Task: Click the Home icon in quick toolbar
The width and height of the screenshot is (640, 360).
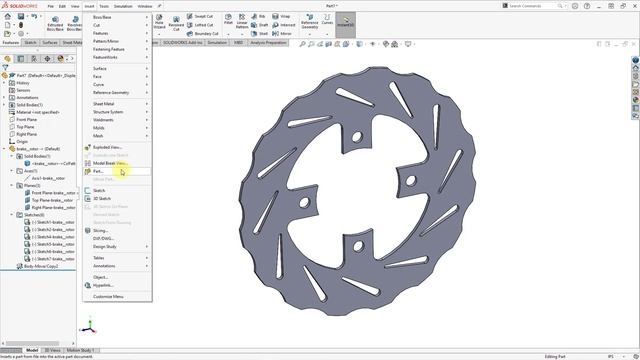Action: pyautogui.click(x=7, y=16)
